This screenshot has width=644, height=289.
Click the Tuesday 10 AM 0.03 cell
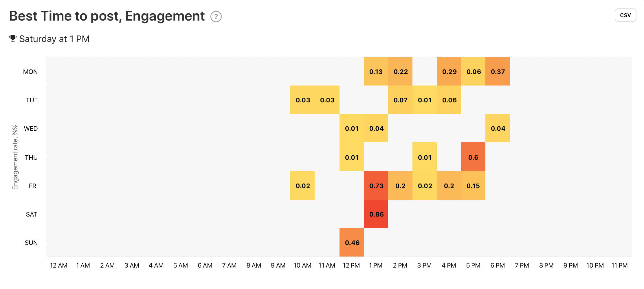[302, 100]
